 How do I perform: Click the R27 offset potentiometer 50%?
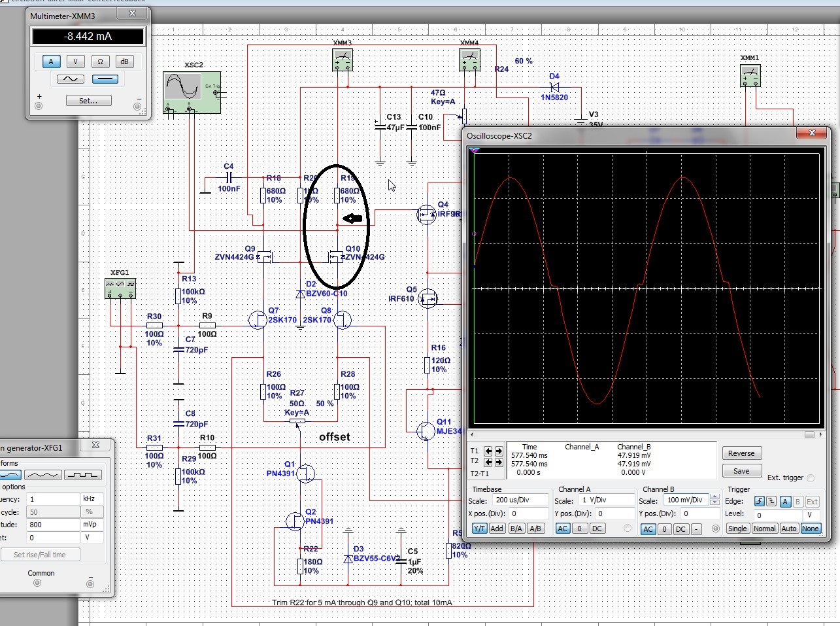tap(297, 421)
